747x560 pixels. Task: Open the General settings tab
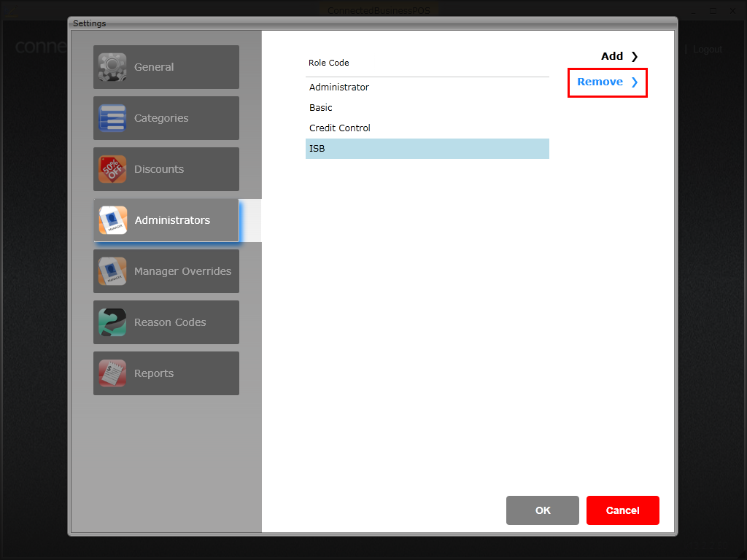(x=166, y=67)
